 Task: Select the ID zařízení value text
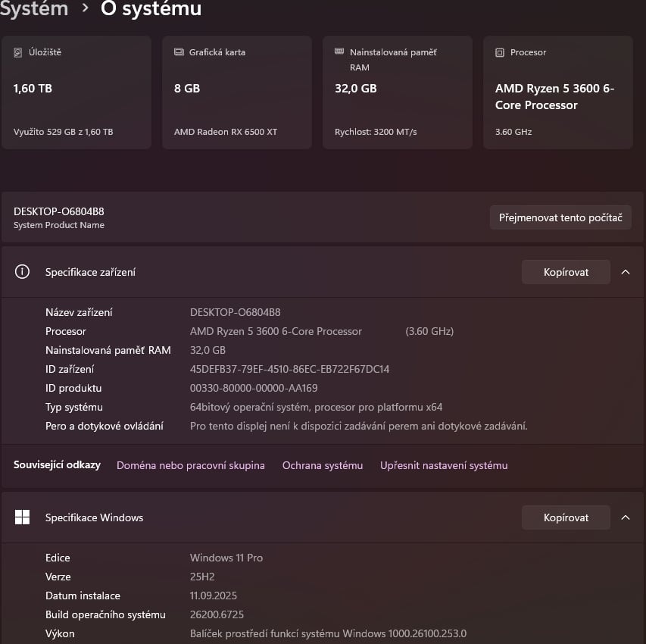289,369
